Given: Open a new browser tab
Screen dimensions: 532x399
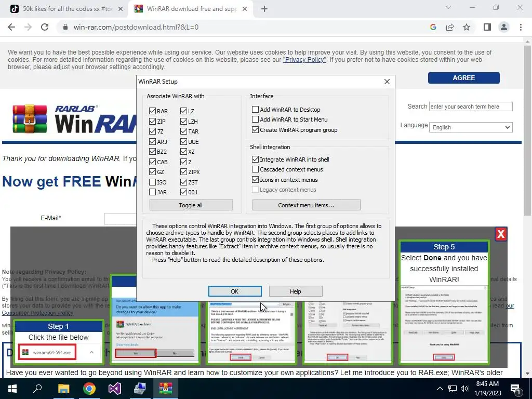Looking at the screenshot, I should point(264,9).
